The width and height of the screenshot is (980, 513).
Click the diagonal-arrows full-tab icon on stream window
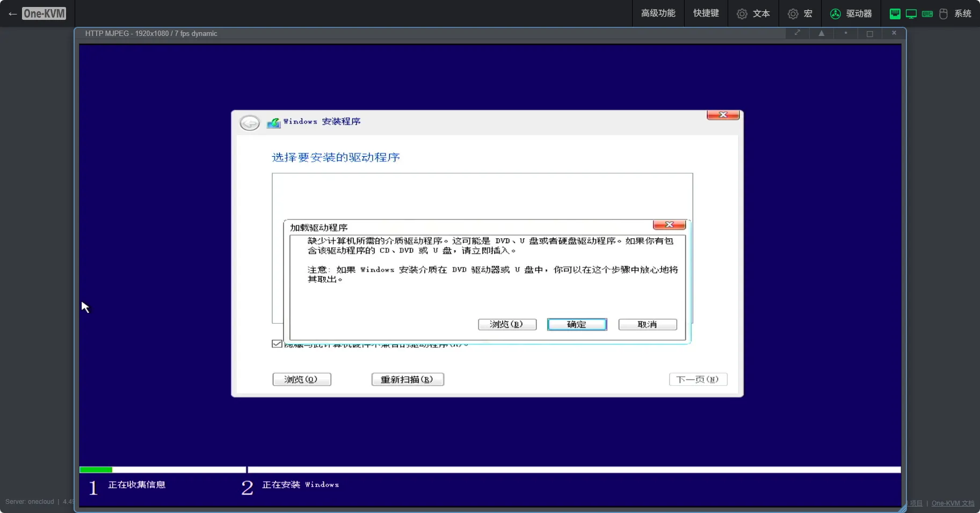797,33
